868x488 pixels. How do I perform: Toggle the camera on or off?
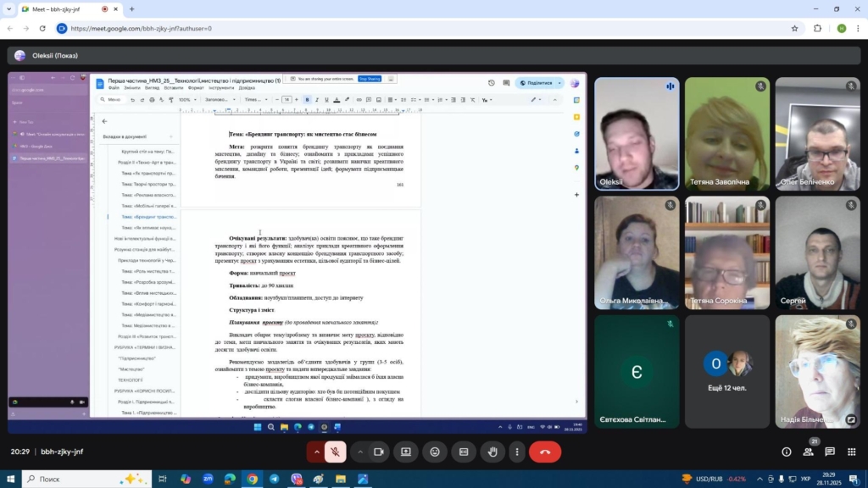(x=379, y=452)
